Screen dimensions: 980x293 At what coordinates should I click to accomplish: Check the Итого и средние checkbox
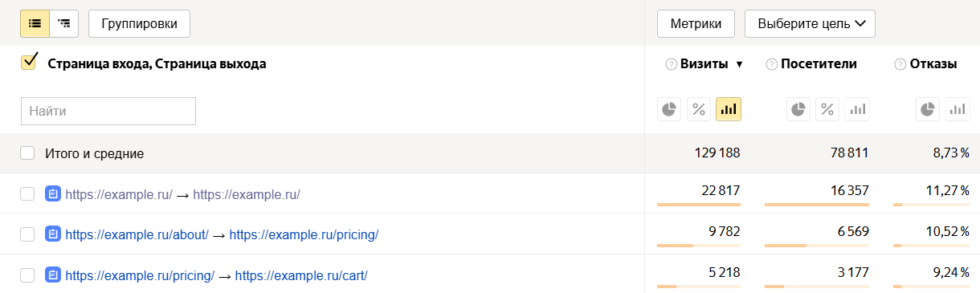[x=27, y=153]
